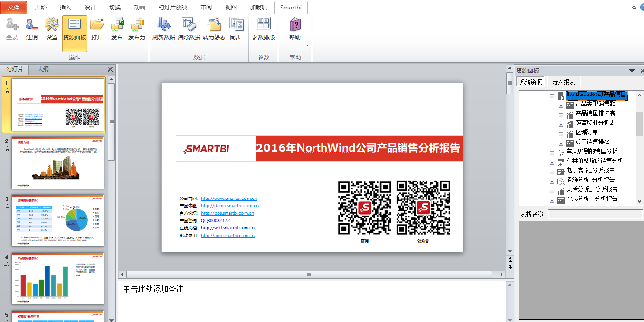644x322 pixels.
Task: Click the 表格名称 input field
Action: 595,214
